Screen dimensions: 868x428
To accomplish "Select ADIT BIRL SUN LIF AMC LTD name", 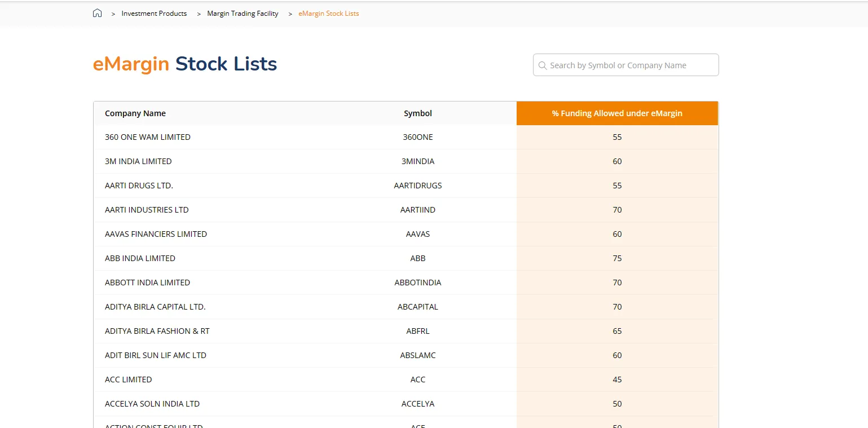I will coord(156,355).
